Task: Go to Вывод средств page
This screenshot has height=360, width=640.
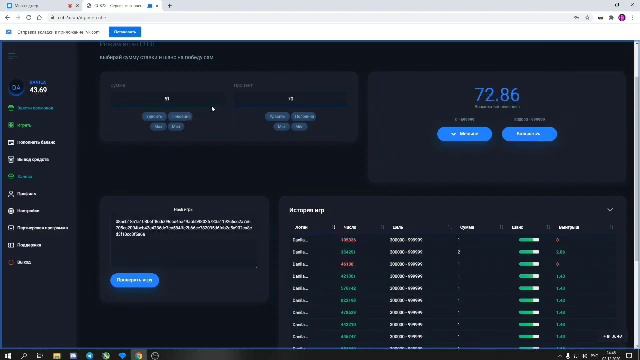Action: pos(33,159)
